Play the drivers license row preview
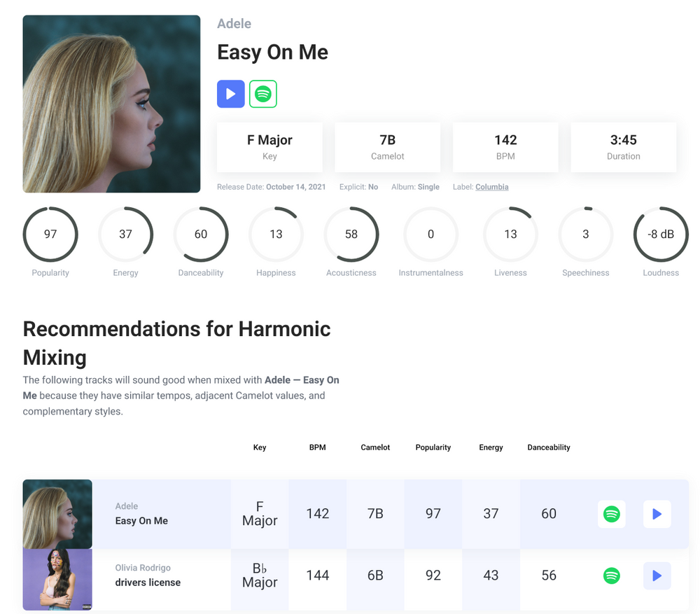The width and height of the screenshot is (700, 614). (x=657, y=575)
